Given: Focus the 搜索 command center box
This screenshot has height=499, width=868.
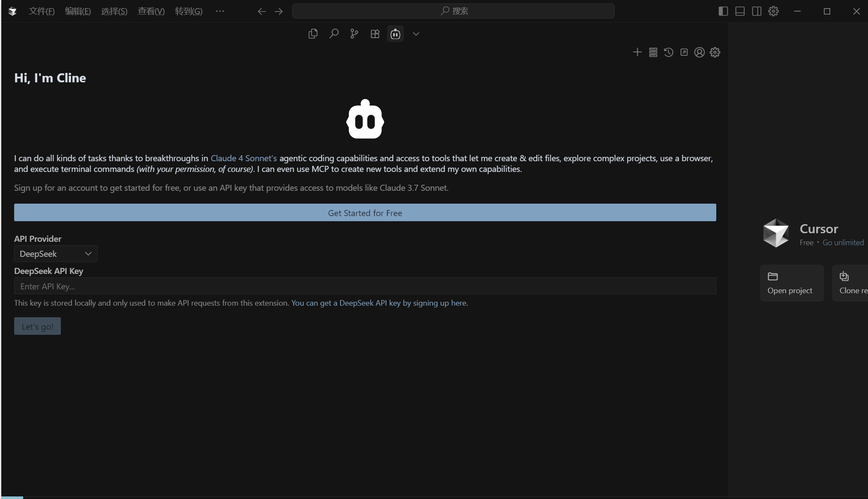Looking at the screenshot, I should [453, 11].
